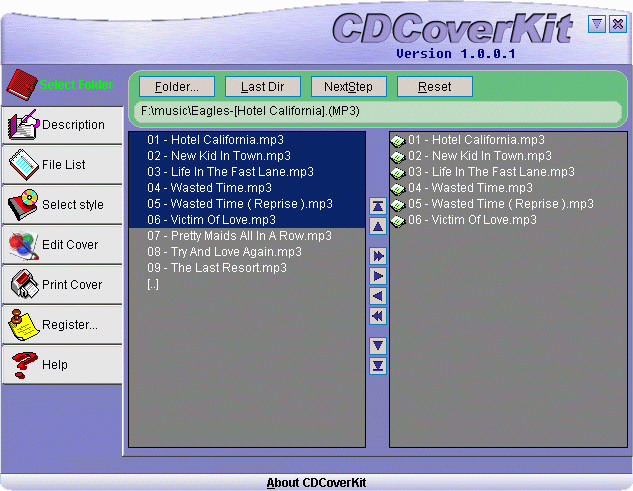Move selected item down one position
633x491 pixels.
(378, 346)
